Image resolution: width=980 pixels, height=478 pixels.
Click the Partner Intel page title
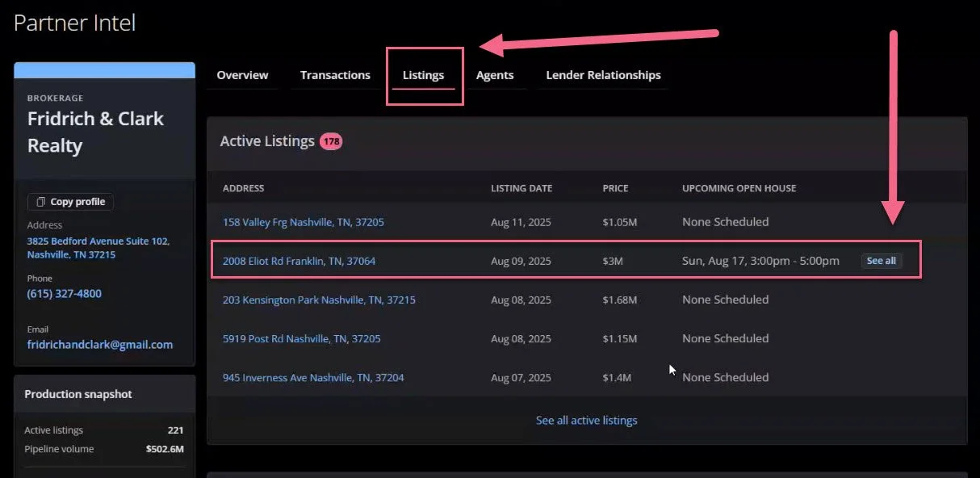tap(74, 23)
